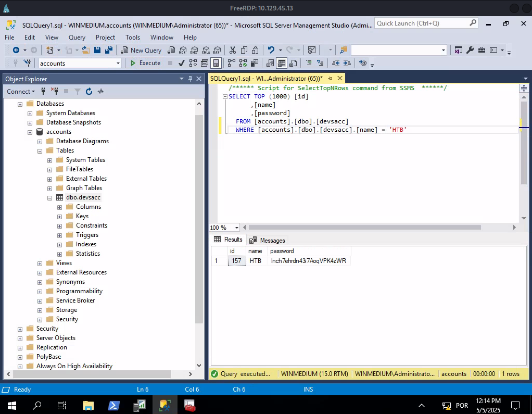Switch output to Results to Text
532x414 pixels.
pos(270,63)
